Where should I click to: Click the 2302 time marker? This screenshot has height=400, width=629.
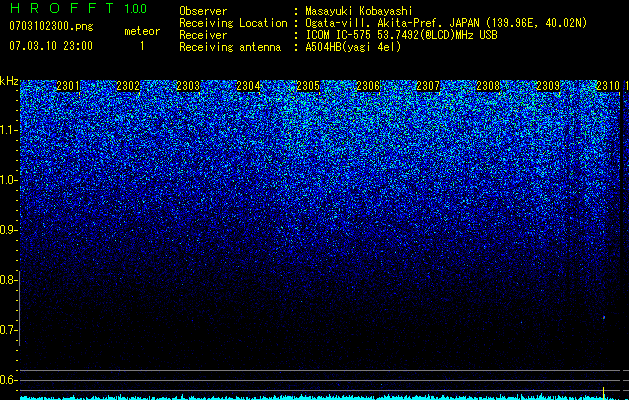click(x=128, y=86)
